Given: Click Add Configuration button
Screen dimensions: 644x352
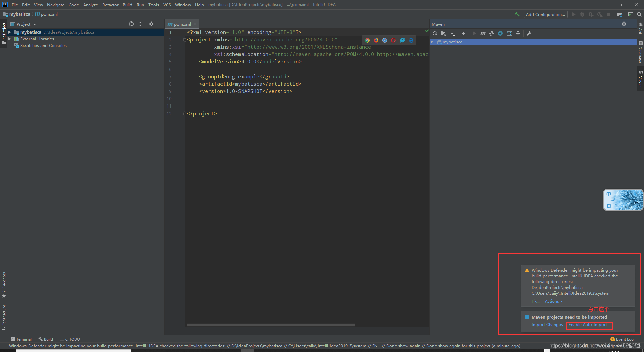Looking at the screenshot, I should (545, 14).
